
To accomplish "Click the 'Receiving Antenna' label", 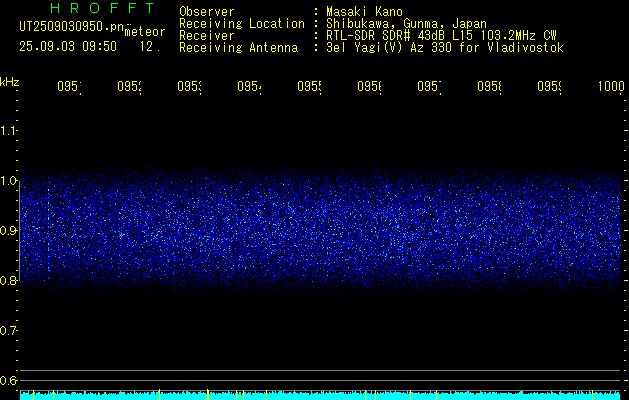I will [238, 48].
